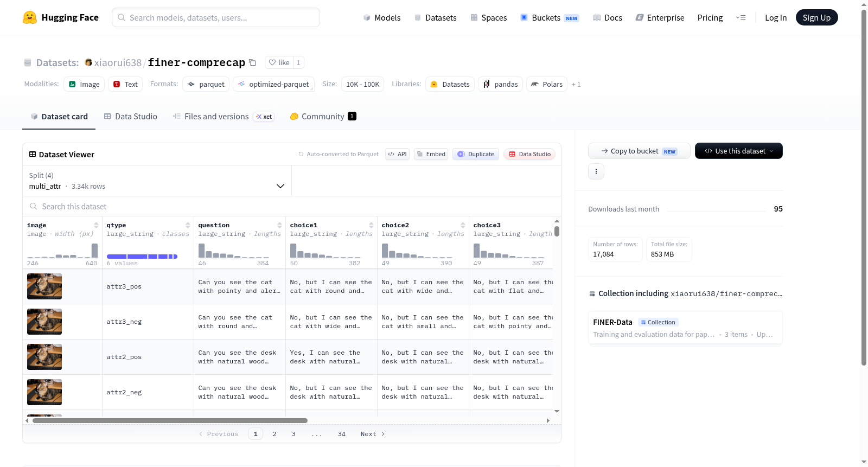This screenshot has width=868, height=467.
Task: Jump to page 34 of the dataset
Action: 342,434
